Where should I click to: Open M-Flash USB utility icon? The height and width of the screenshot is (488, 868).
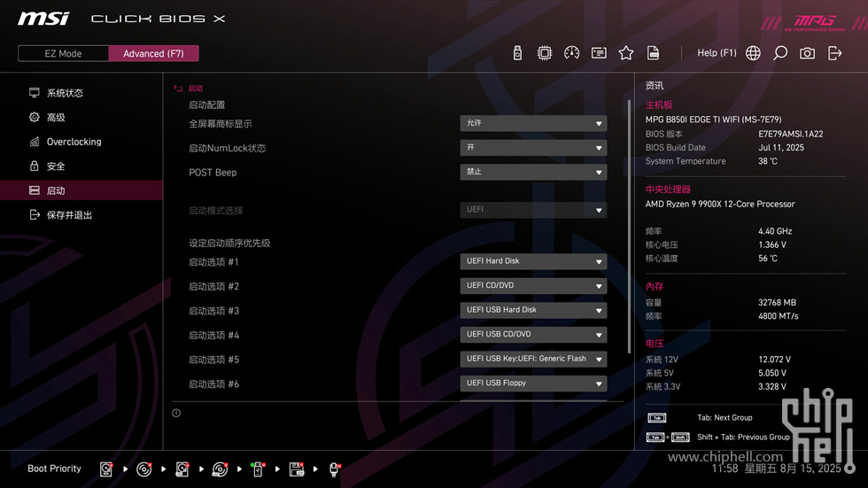(x=517, y=53)
